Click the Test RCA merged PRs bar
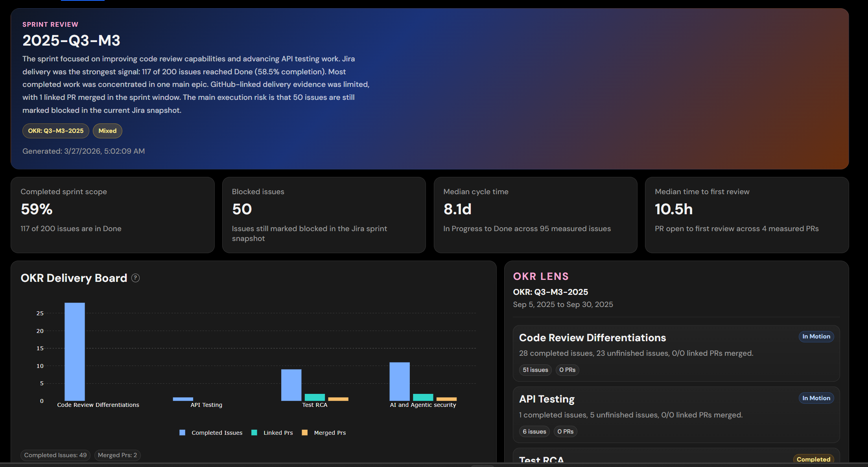Viewport: 868px width, 467px height. pos(338,399)
